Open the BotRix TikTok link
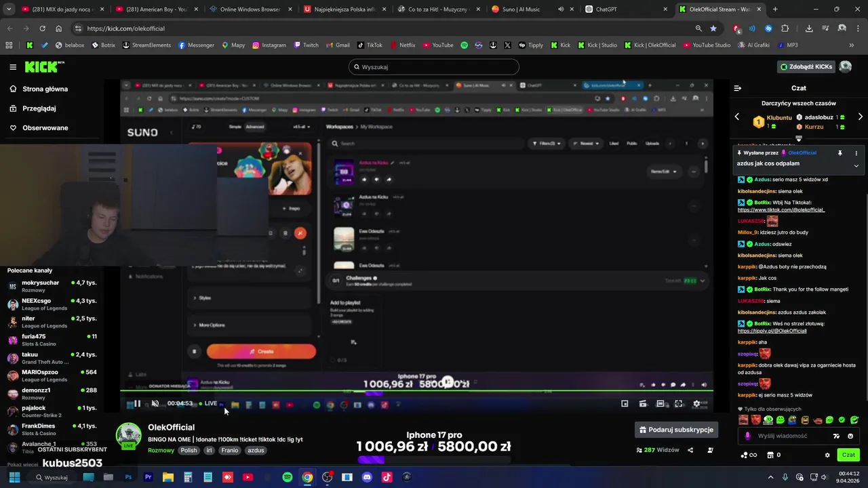 pos(781,210)
